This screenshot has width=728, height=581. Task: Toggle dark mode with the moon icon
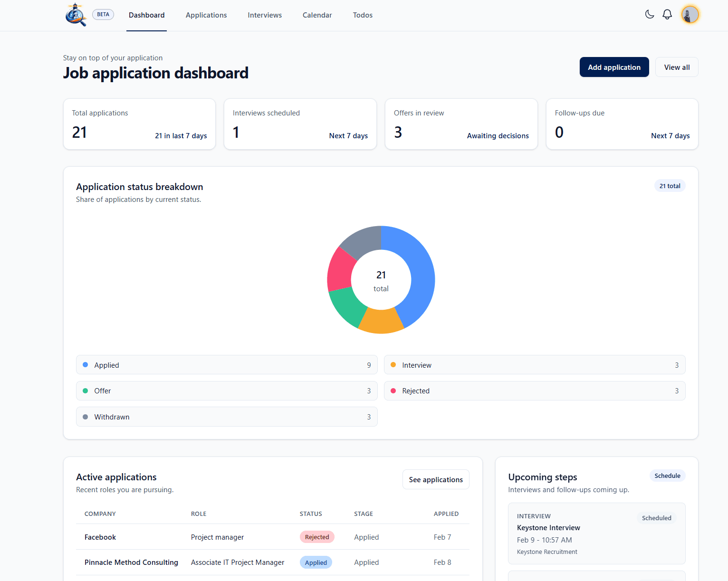tap(650, 14)
